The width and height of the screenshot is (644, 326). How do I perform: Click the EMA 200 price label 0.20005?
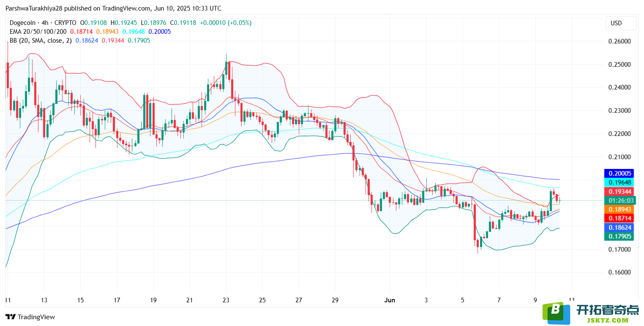point(620,173)
